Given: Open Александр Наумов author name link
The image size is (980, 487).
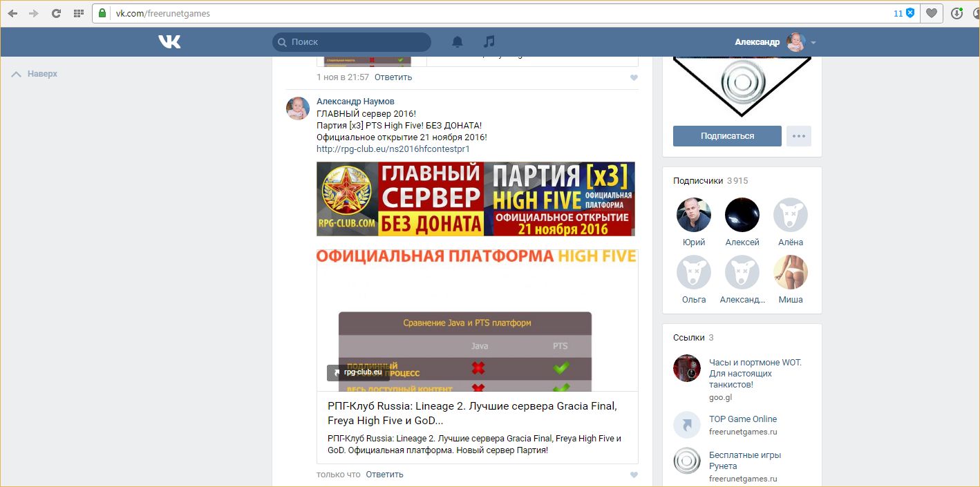Looking at the screenshot, I should 355,102.
